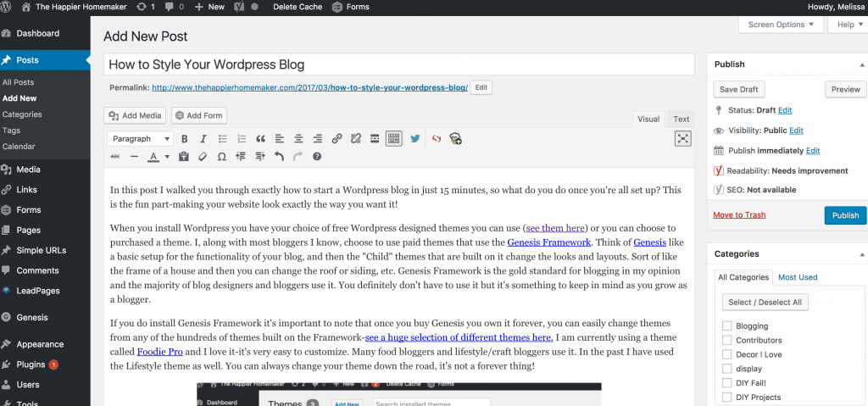The image size is (868, 406).
Task: Collapse the Publish box
Action: pyautogui.click(x=861, y=64)
